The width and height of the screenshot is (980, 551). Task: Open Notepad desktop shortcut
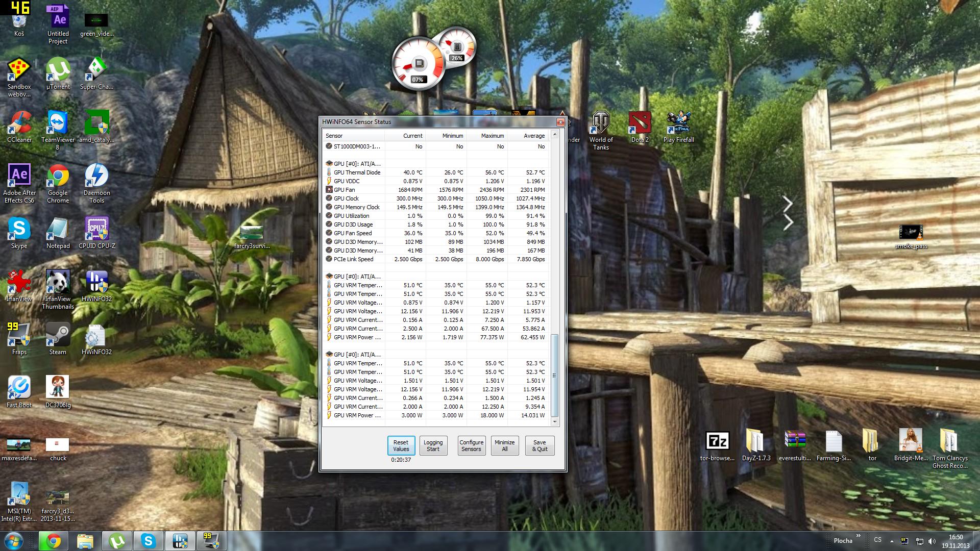(x=58, y=233)
